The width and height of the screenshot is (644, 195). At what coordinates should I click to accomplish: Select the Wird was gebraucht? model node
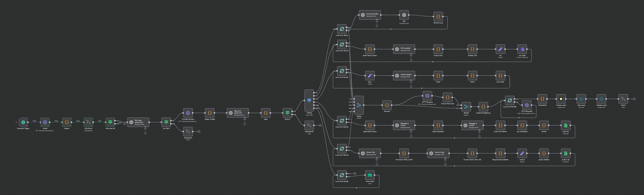pos(138,122)
